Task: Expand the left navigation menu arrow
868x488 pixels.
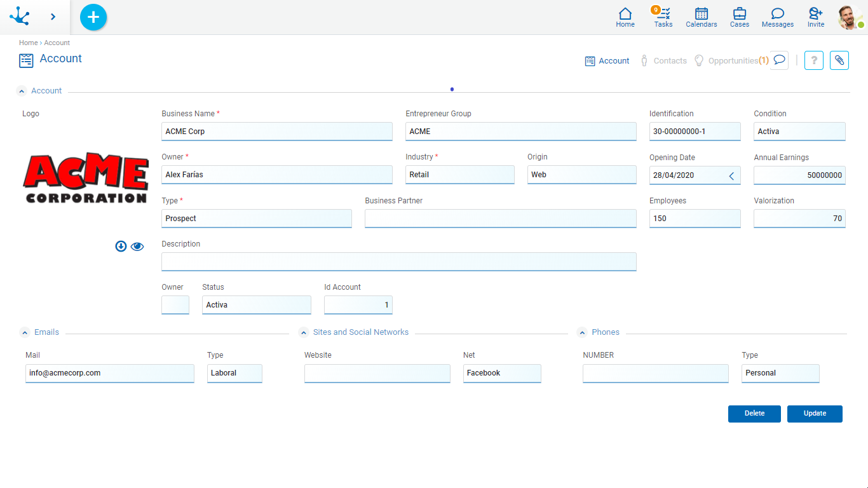Action: (53, 17)
